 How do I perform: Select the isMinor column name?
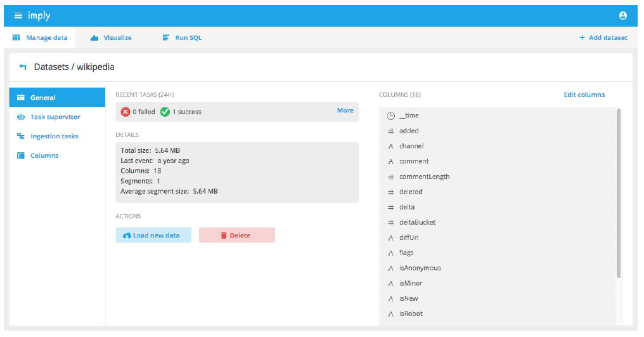pyautogui.click(x=411, y=284)
